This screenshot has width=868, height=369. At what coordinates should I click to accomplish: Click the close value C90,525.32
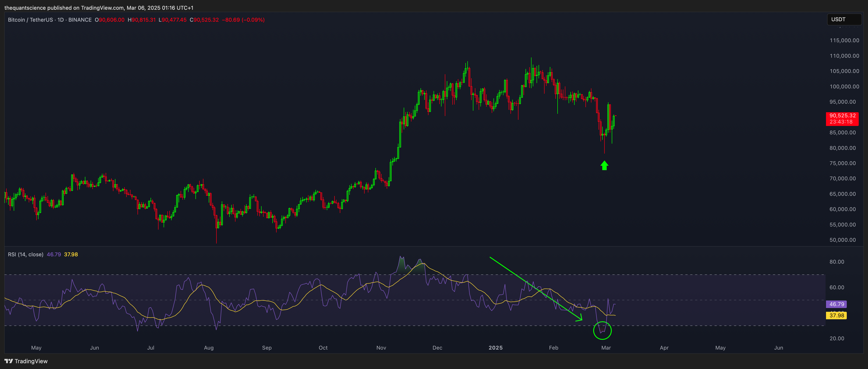204,20
